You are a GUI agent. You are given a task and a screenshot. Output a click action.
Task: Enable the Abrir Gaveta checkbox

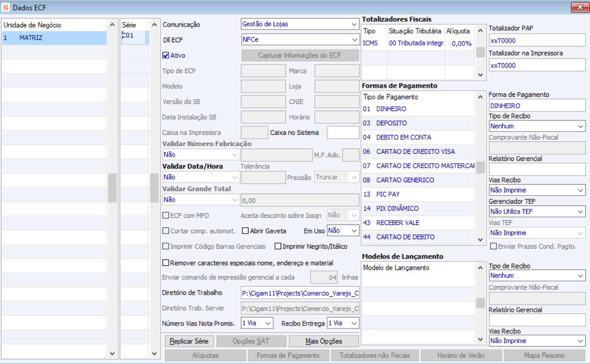pyautogui.click(x=246, y=231)
